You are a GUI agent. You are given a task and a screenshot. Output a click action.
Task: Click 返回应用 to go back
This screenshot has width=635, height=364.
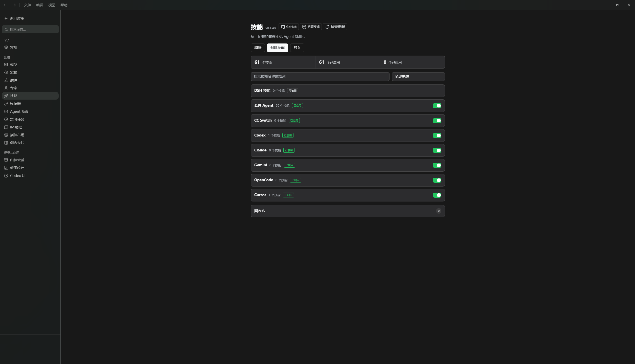[14, 18]
